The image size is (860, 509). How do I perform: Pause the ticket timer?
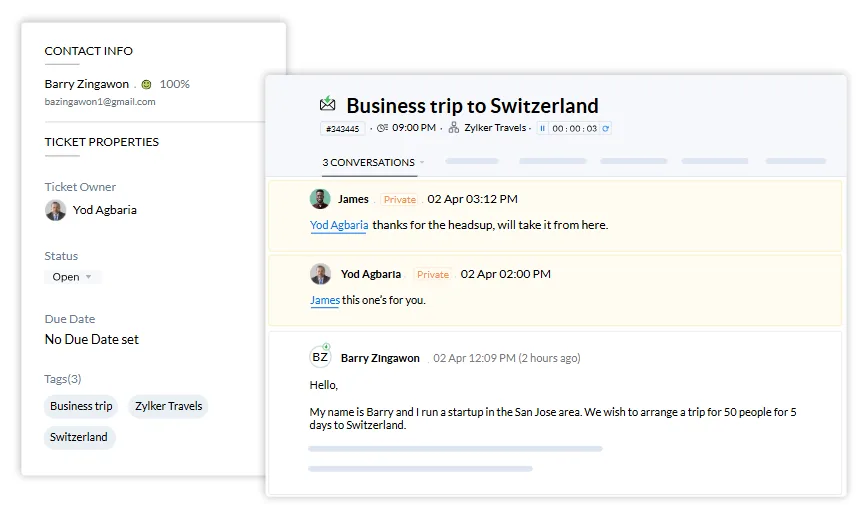click(542, 128)
